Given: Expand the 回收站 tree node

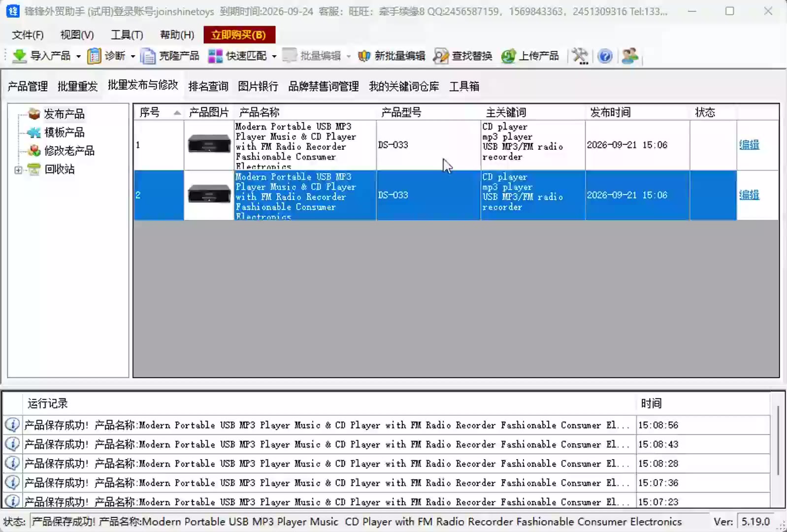Looking at the screenshot, I should click(18, 170).
